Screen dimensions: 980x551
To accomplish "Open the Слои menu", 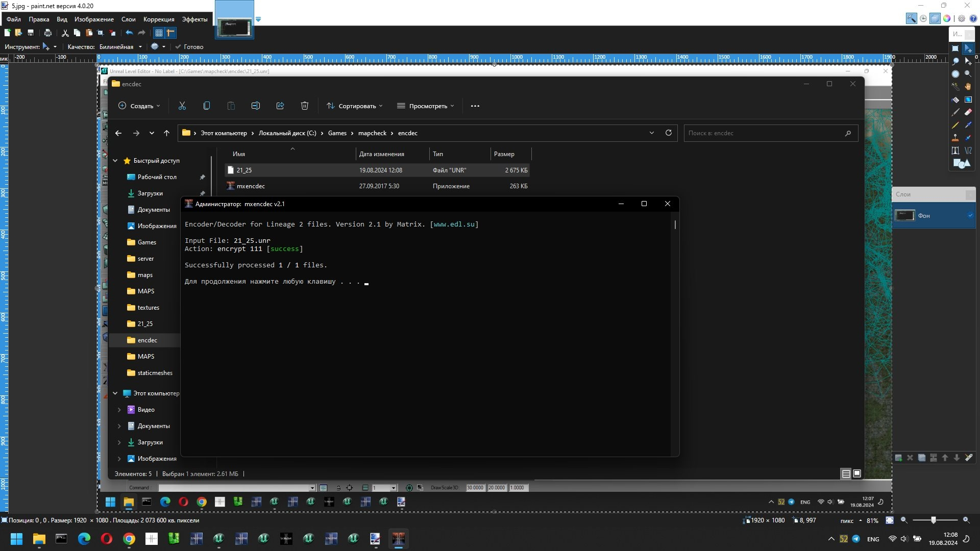I will click(128, 19).
